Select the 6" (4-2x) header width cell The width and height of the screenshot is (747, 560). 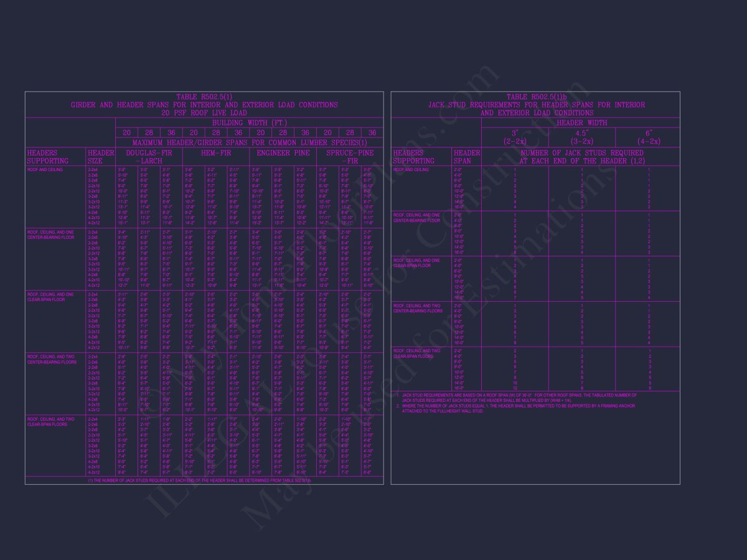click(647, 137)
